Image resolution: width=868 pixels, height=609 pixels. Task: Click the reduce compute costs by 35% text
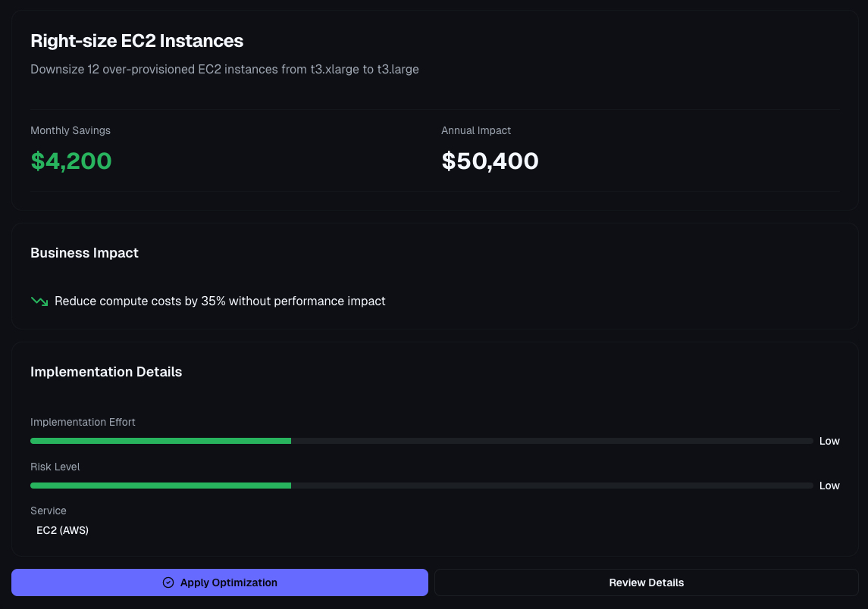coord(220,301)
